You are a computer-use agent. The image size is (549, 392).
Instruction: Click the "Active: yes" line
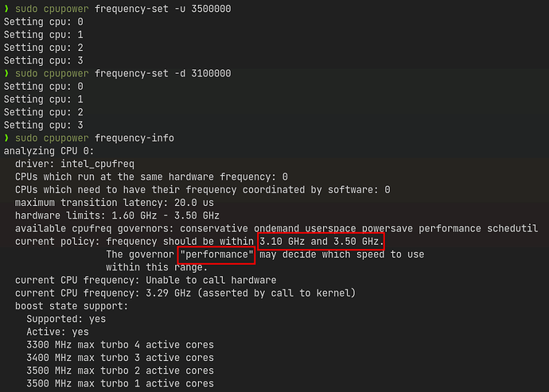(x=58, y=332)
